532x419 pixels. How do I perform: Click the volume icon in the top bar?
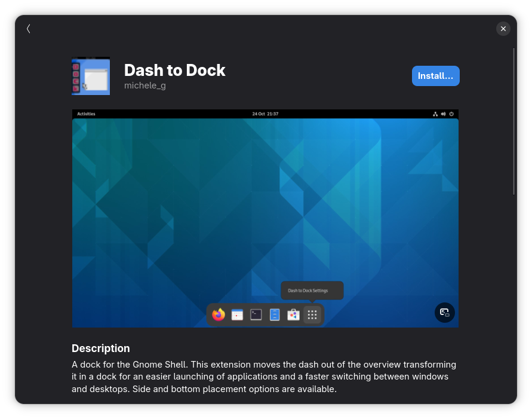[443, 114]
